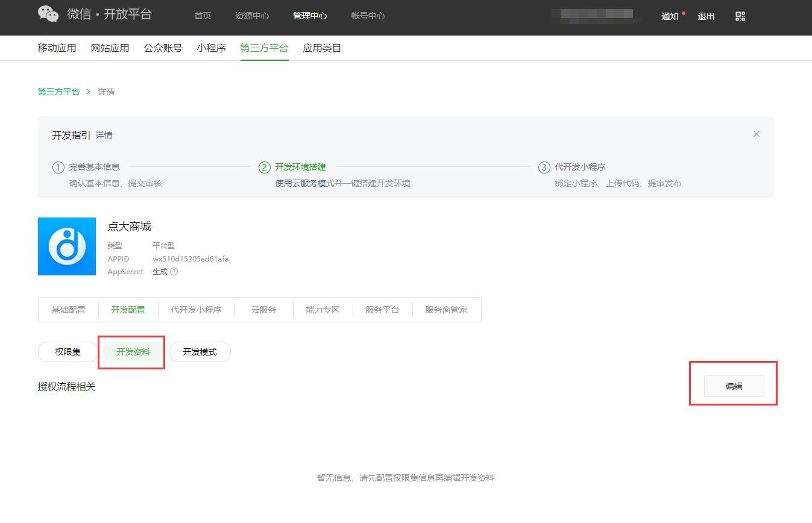Image resolution: width=812 pixels, height=523 pixels.
Task: Open the 云服务 section tab
Action: 263,310
